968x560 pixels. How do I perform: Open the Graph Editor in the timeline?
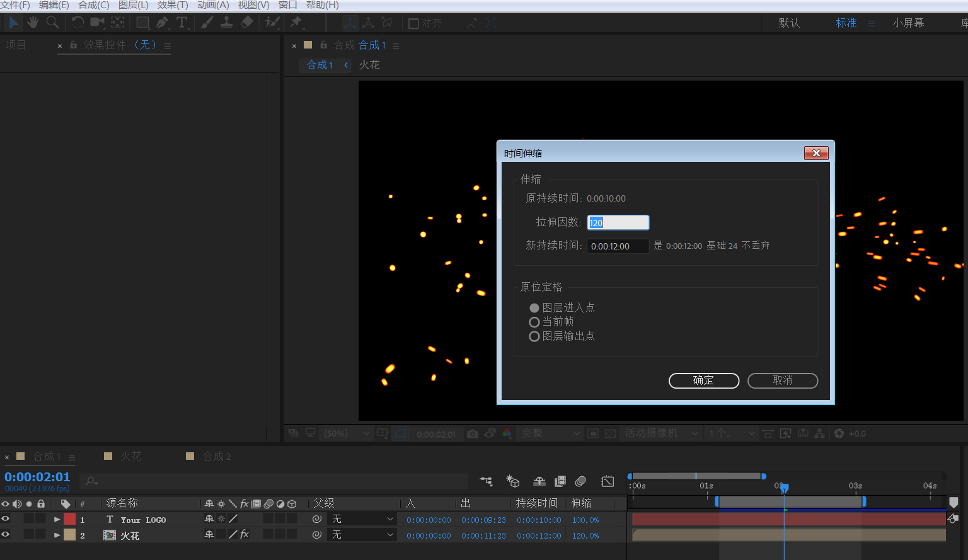point(608,481)
